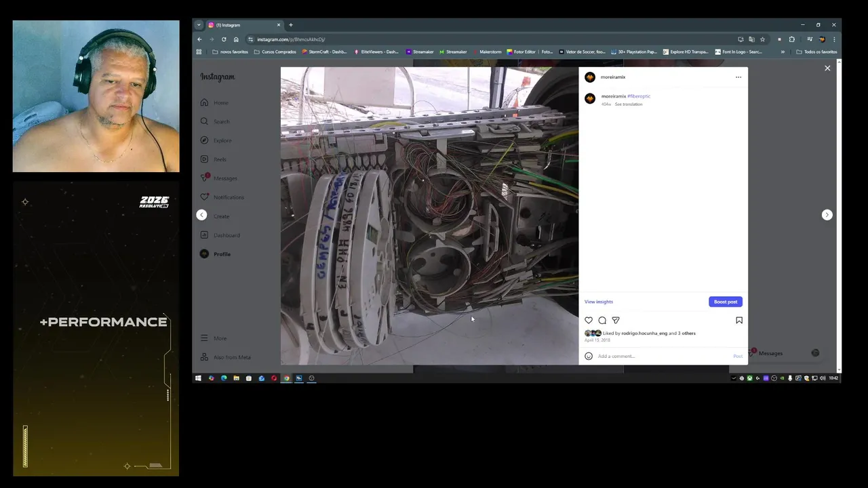View the 3 others who liked
Screen dimensions: 868x488
pyautogui.click(x=686, y=333)
